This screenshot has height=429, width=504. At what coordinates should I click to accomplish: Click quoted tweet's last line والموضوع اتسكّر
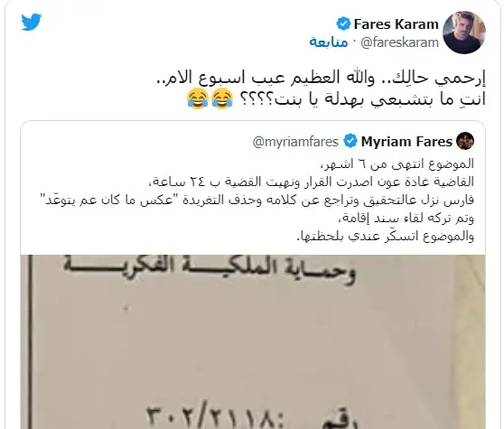click(x=385, y=237)
